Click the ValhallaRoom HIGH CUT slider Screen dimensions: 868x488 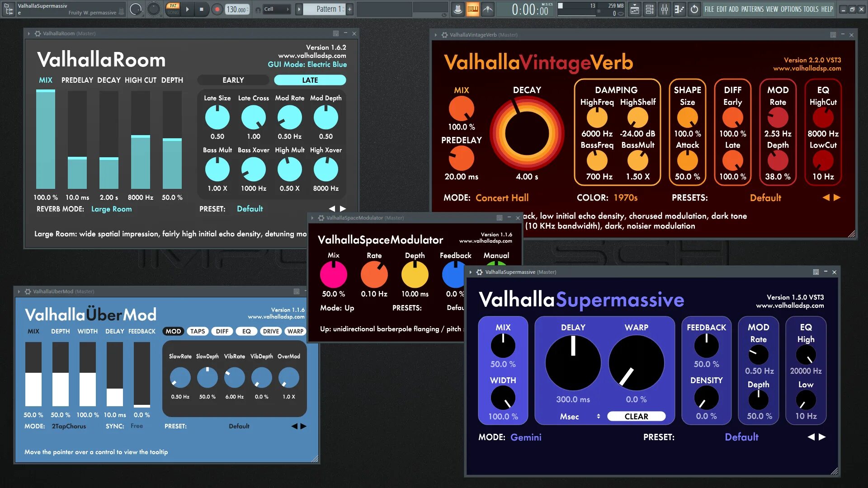tap(141, 140)
